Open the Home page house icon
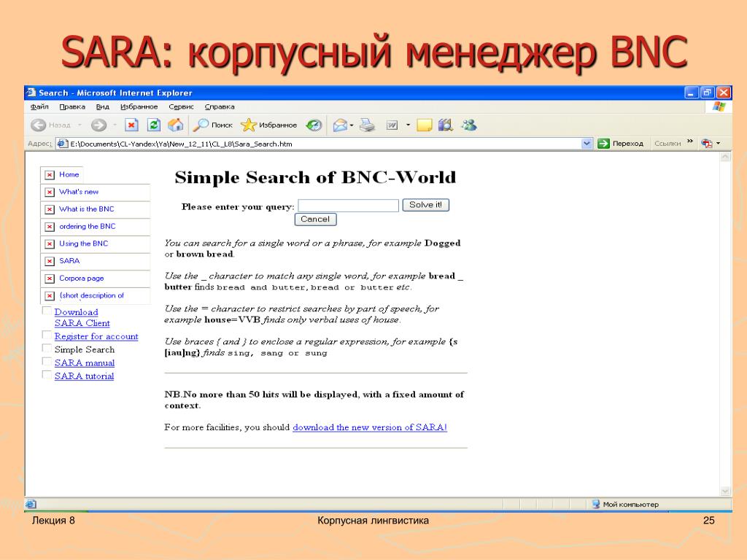 click(175, 125)
